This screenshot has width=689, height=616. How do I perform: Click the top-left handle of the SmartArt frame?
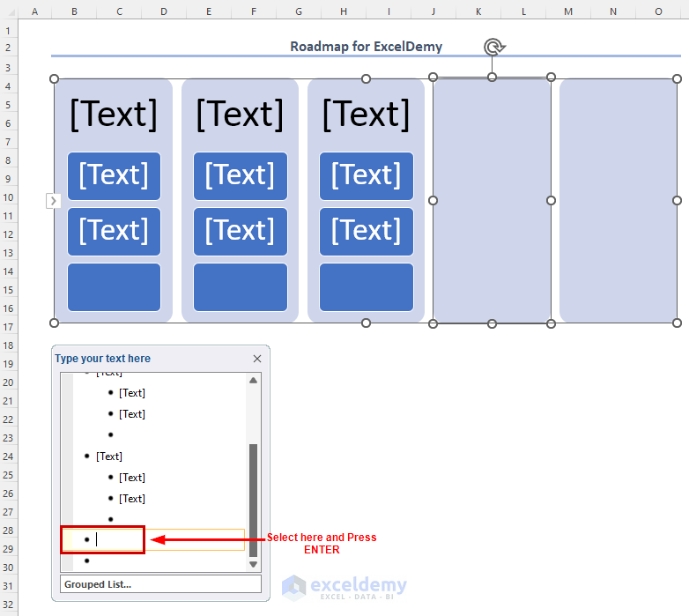[54, 78]
